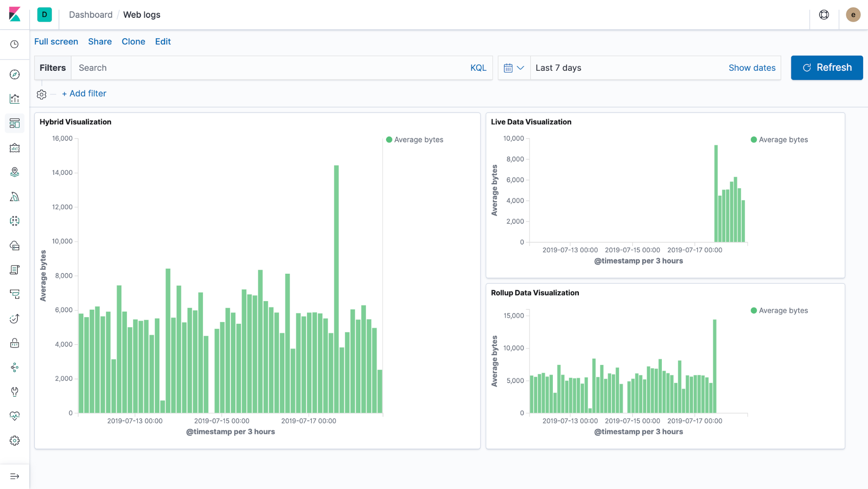
Task: Click the Refresh button
Action: point(826,67)
